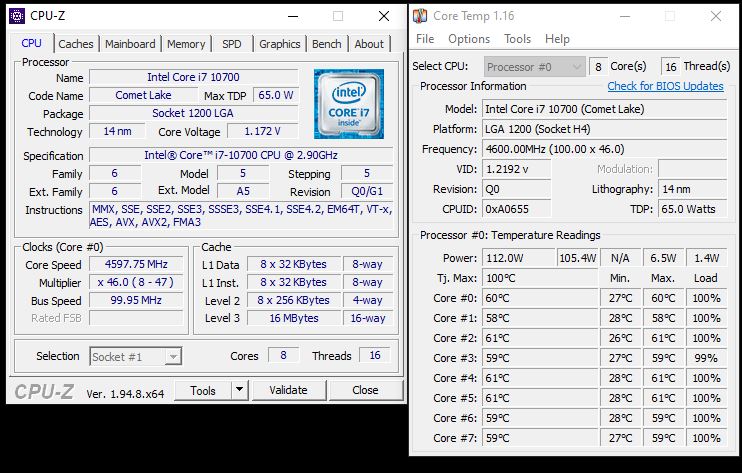742x473 pixels.
Task: Switch to the Caches tab
Action: coord(76,44)
